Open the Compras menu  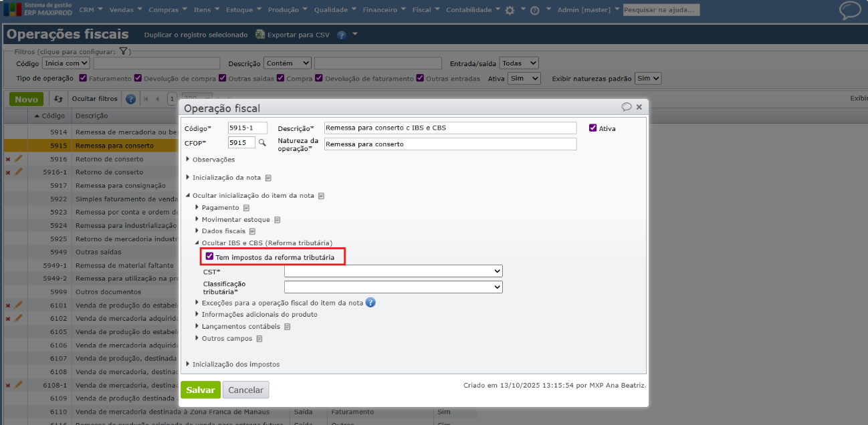pos(168,10)
